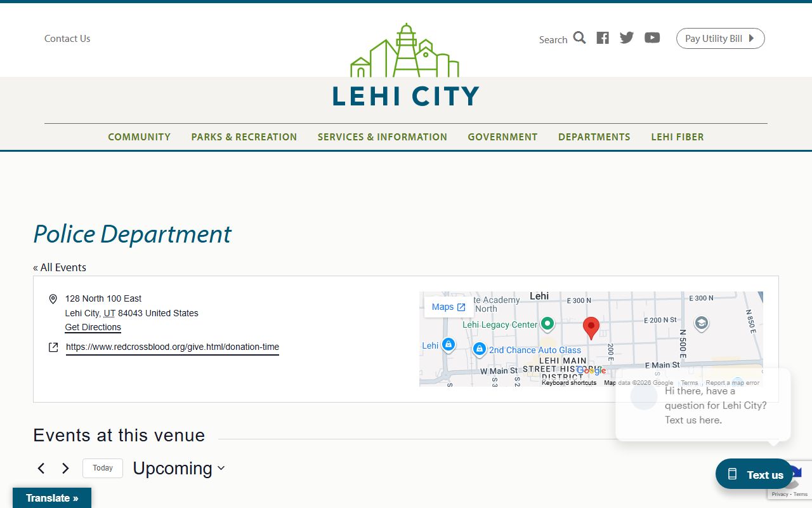Open the search magnifier icon
The height and width of the screenshot is (508, 812).
click(579, 38)
